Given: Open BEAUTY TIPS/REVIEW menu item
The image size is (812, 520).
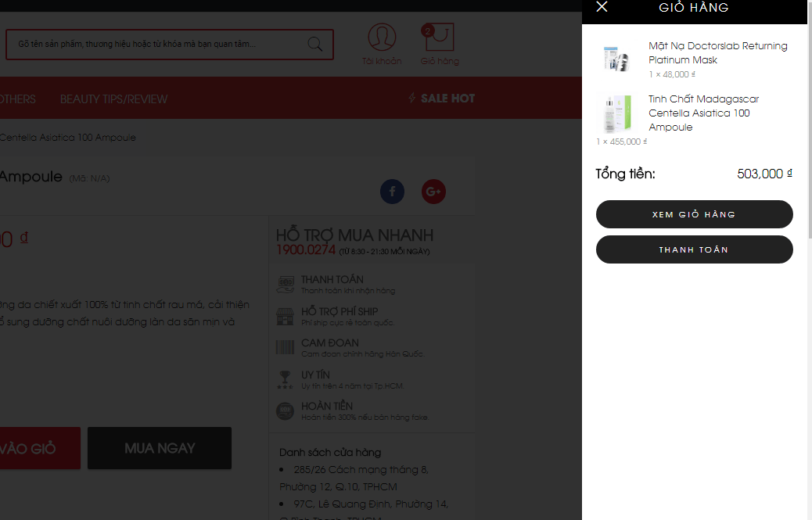Looking at the screenshot, I should click(x=114, y=99).
